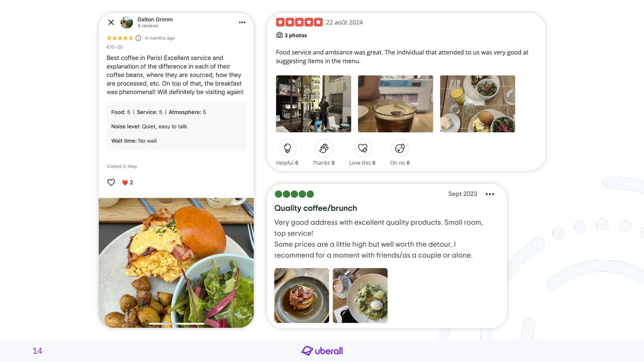Close Dalton Grimm's review with the X
Screen dimensions: 644x362
[x=111, y=22]
